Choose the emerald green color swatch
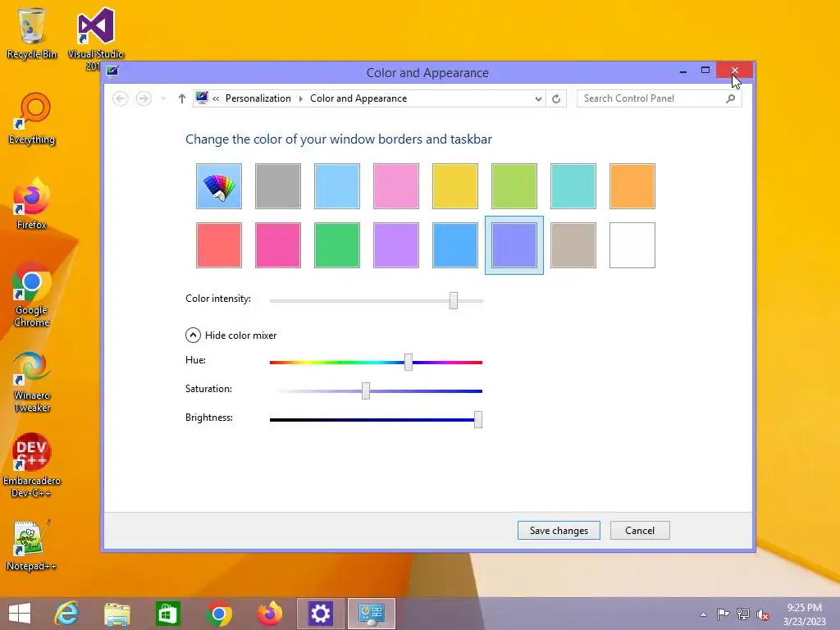 tap(337, 244)
